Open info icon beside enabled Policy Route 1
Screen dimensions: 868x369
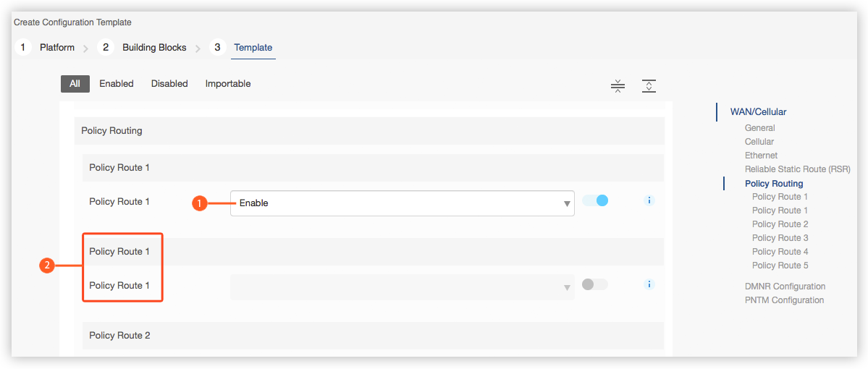(x=649, y=200)
